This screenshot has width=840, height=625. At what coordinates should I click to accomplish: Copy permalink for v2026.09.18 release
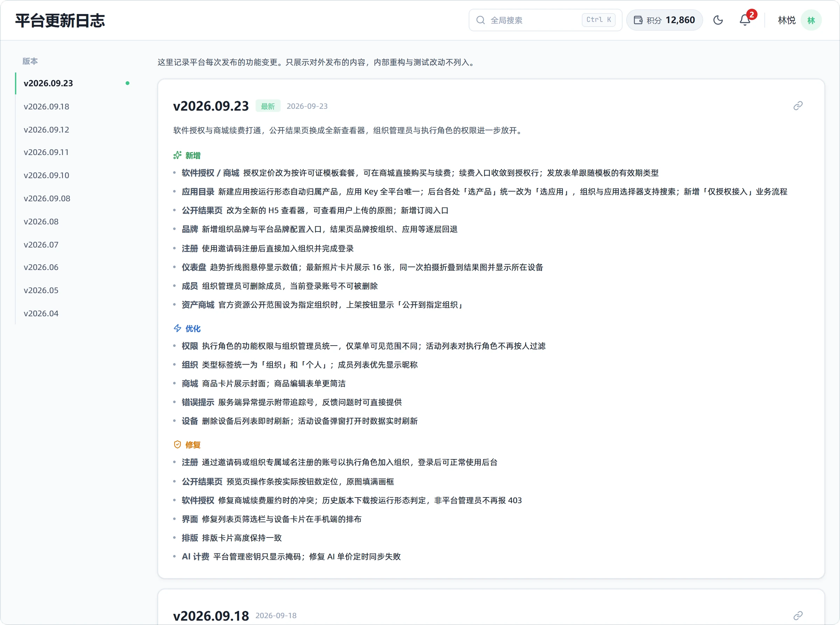tap(798, 616)
